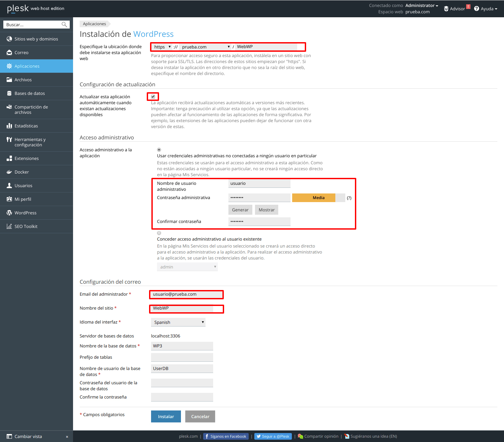Click the Estadísticas bar chart icon

[x=9, y=126]
